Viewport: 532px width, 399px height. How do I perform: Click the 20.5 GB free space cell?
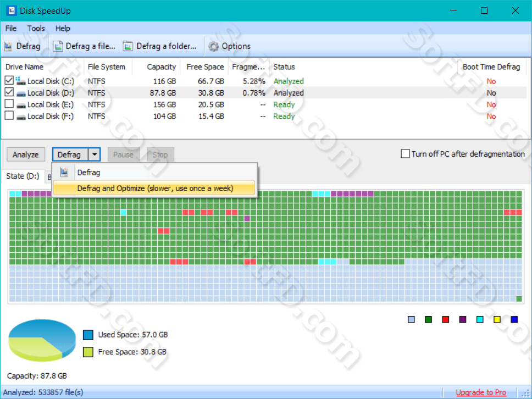click(211, 104)
